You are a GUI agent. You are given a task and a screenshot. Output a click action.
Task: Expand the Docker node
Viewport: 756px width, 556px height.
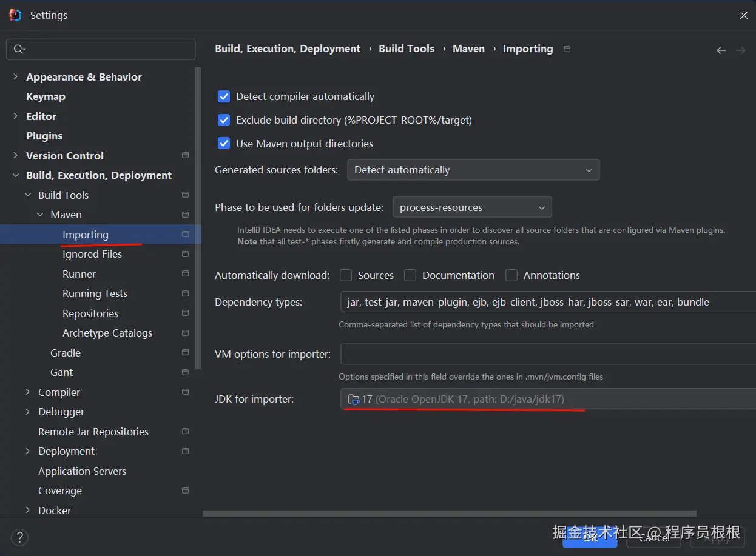click(x=27, y=511)
